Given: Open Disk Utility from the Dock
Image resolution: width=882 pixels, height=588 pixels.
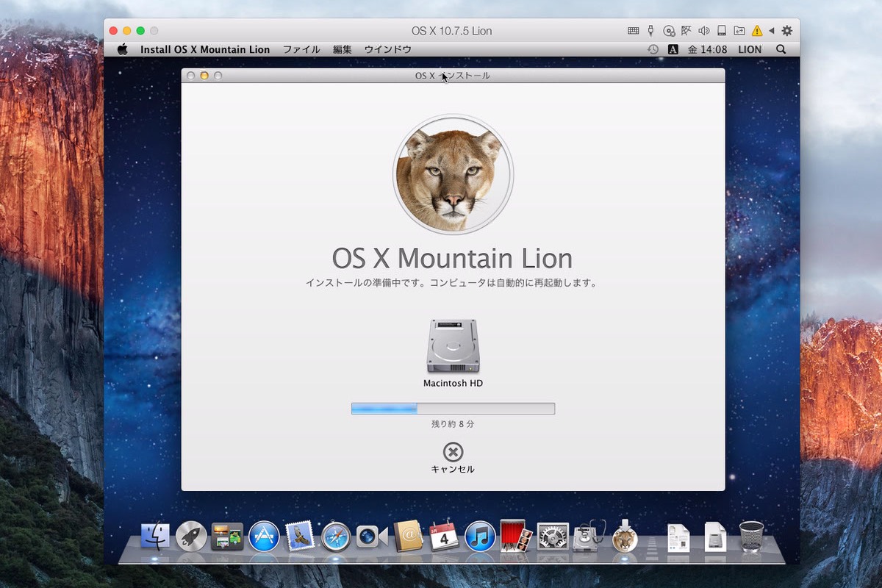Looking at the screenshot, I should tap(589, 537).
